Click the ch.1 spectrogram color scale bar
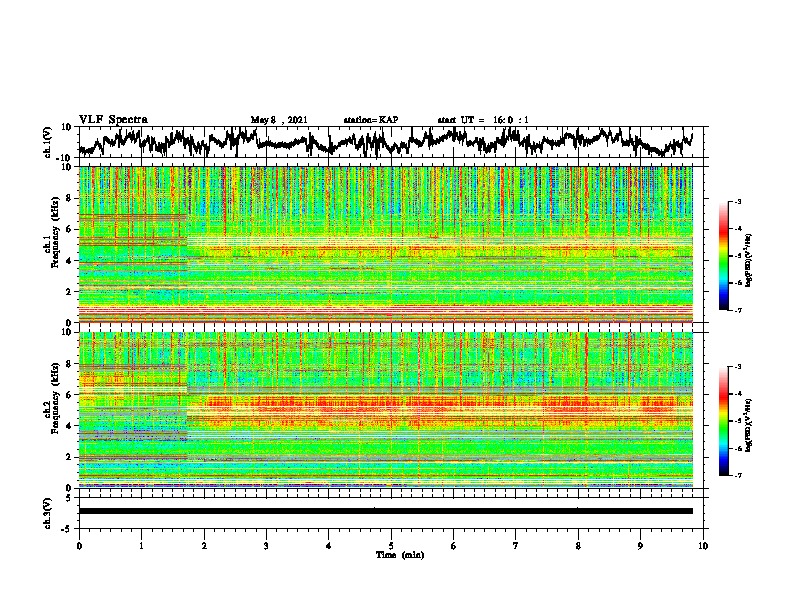792x612 pixels. (723, 256)
